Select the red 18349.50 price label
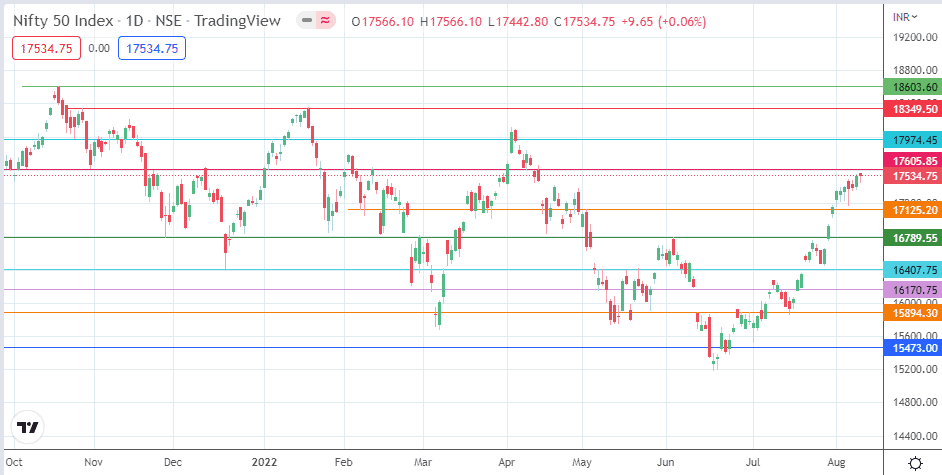The height and width of the screenshot is (475, 942). [913, 109]
